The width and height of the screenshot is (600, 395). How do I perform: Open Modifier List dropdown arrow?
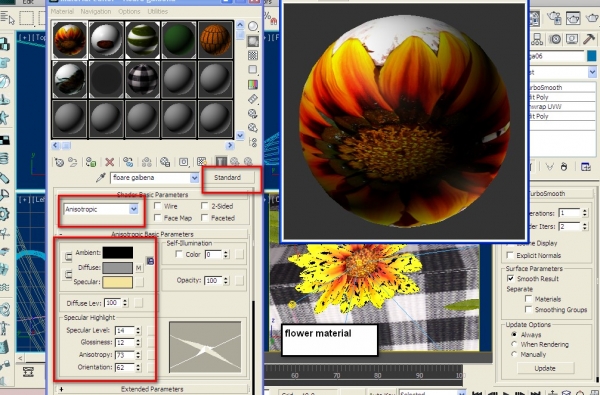[592, 72]
